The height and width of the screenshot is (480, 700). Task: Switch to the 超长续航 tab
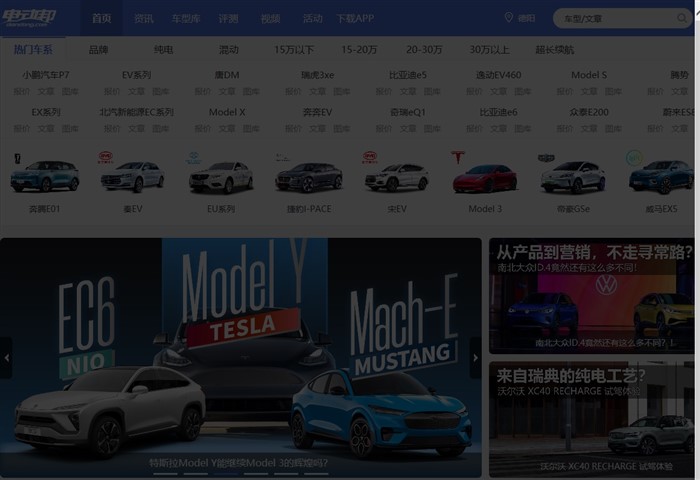pyautogui.click(x=554, y=50)
